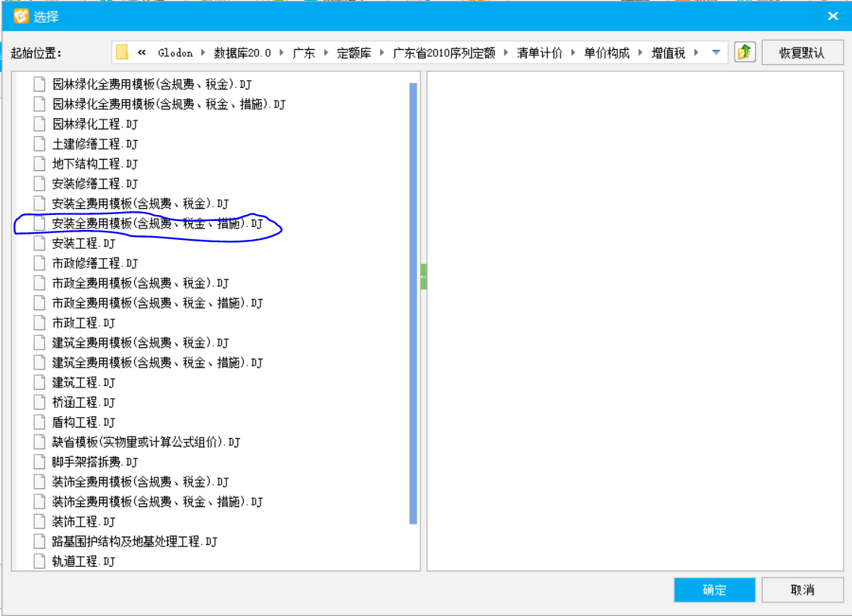Select file 土建修缮工程.DJ
The height and width of the screenshot is (616, 852).
(x=95, y=144)
